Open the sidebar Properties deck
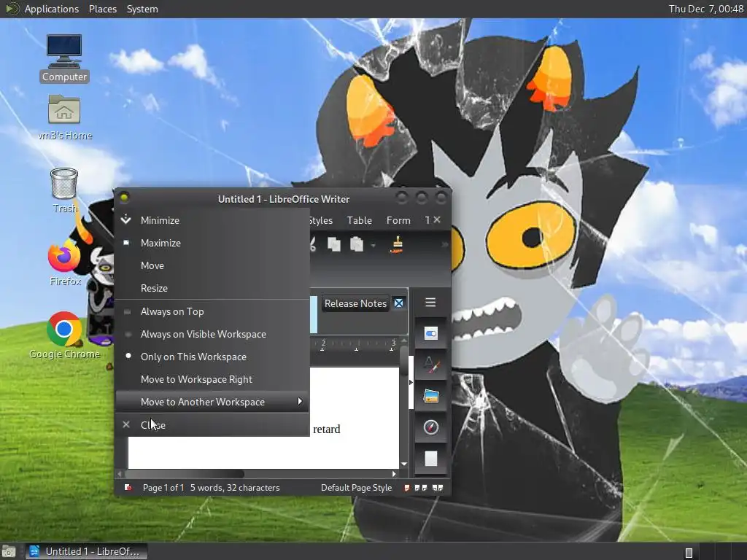This screenshot has width=747, height=560. [430, 334]
